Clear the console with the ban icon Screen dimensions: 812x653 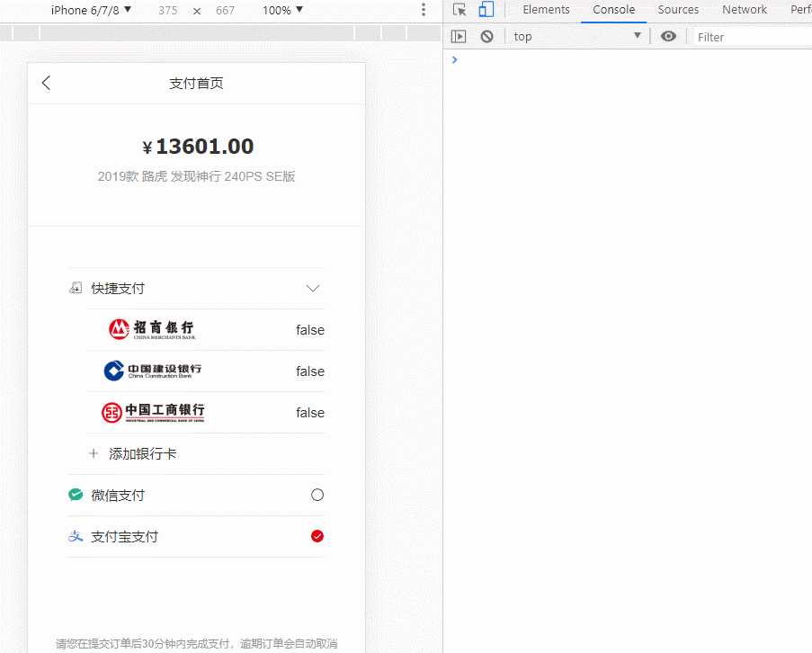point(486,37)
